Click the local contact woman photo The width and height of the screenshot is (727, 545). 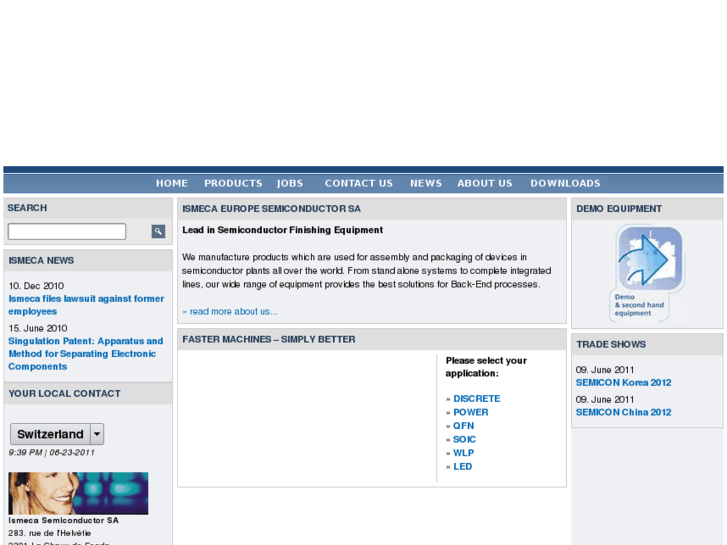pos(78,493)
